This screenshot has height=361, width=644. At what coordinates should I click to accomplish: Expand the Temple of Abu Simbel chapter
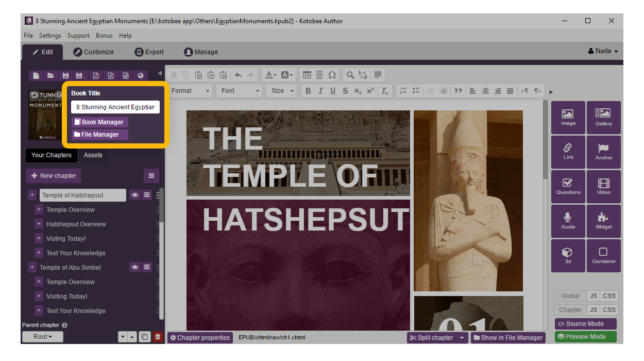pos(32,267)
